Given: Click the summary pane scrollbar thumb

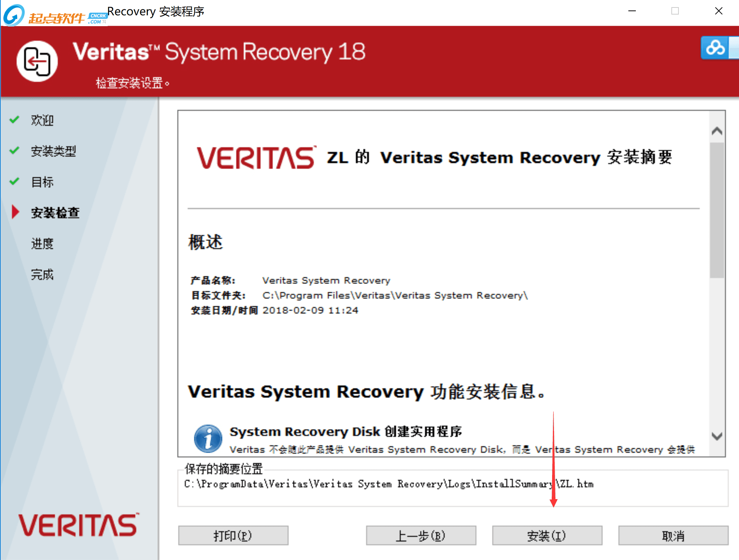Looking at the screenshot, I should (x=717, y=209).
